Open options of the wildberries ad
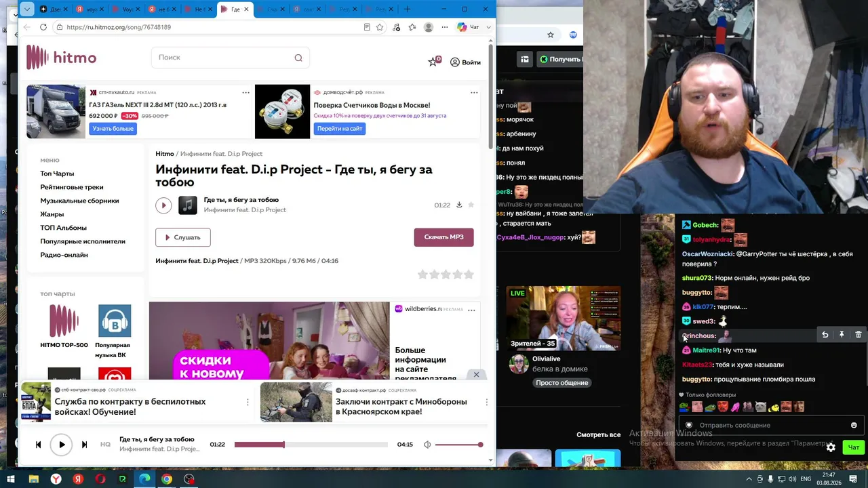The height and width of the screenshot is (488, 868). pos(471,310)
